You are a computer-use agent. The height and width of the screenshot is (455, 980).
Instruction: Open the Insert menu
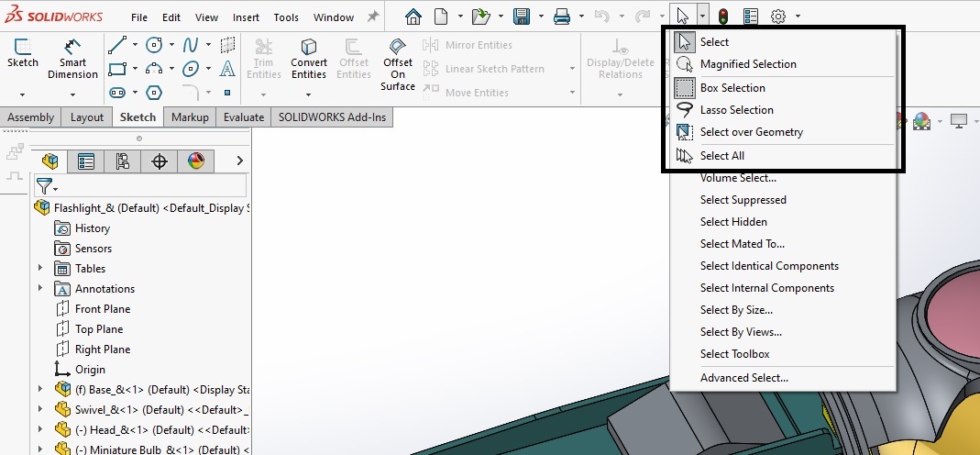pyautogui.click(x=246, y=17)
